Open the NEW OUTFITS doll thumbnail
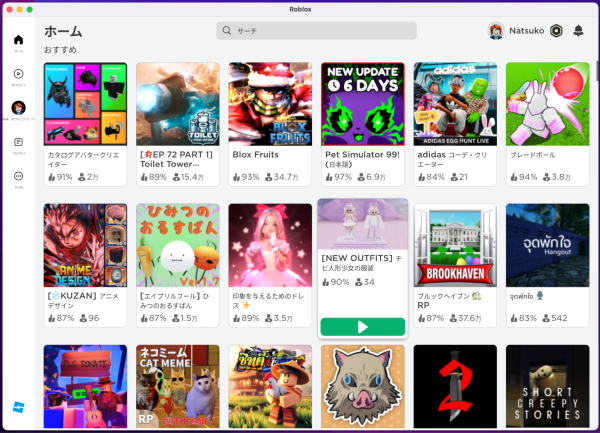600x433 pixels. click(x=363, y=224)
